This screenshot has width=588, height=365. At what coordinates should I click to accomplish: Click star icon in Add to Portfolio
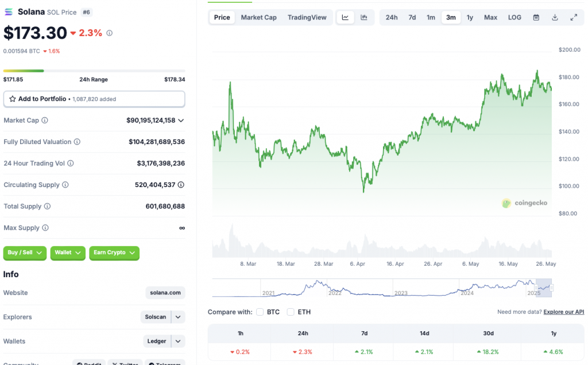(x=13, y=99)
